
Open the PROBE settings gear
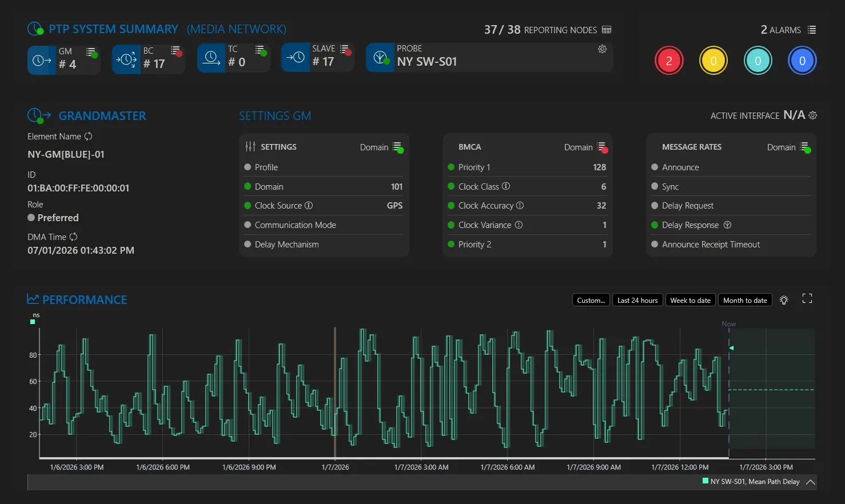[602, 49]
